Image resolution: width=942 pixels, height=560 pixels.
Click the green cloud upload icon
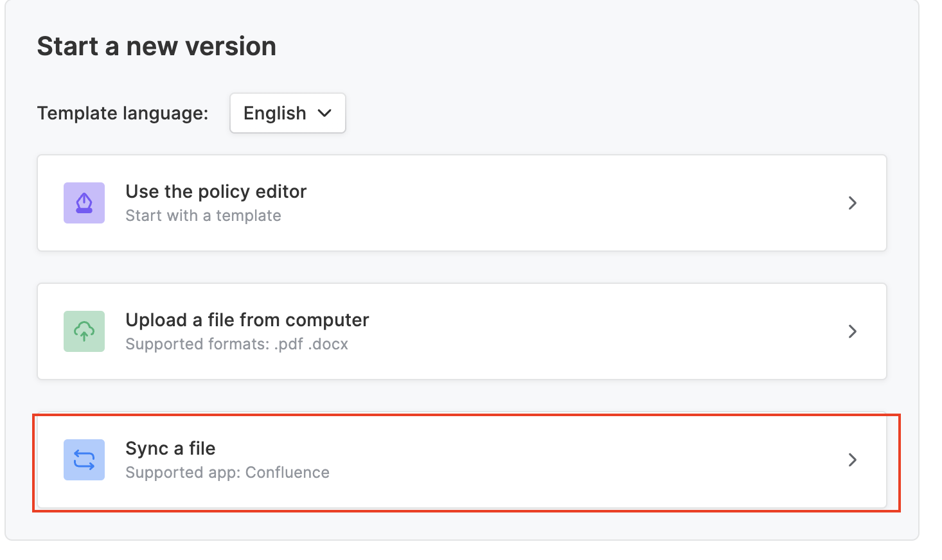tap(84, 331)
